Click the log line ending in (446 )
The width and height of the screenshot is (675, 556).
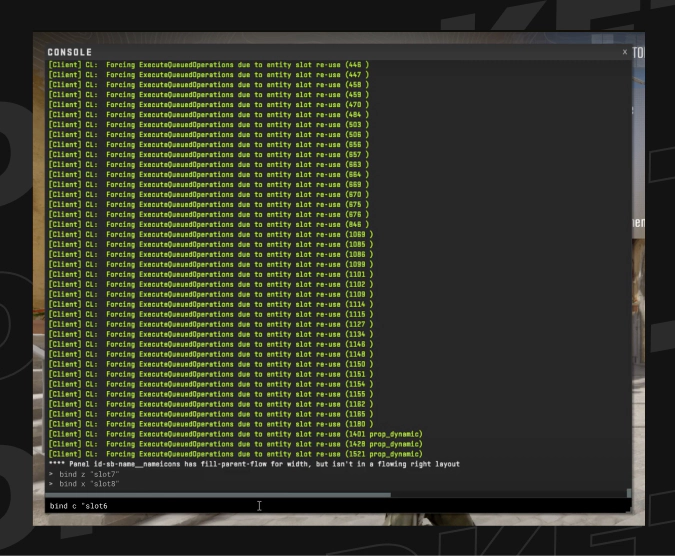pyautogui.click(x=208, y=65)
